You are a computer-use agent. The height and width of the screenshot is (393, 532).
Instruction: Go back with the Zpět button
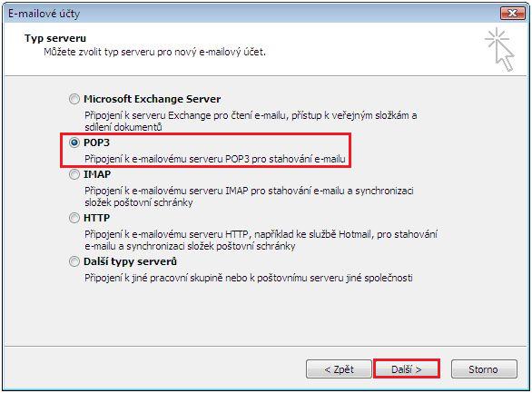(339, 368)
